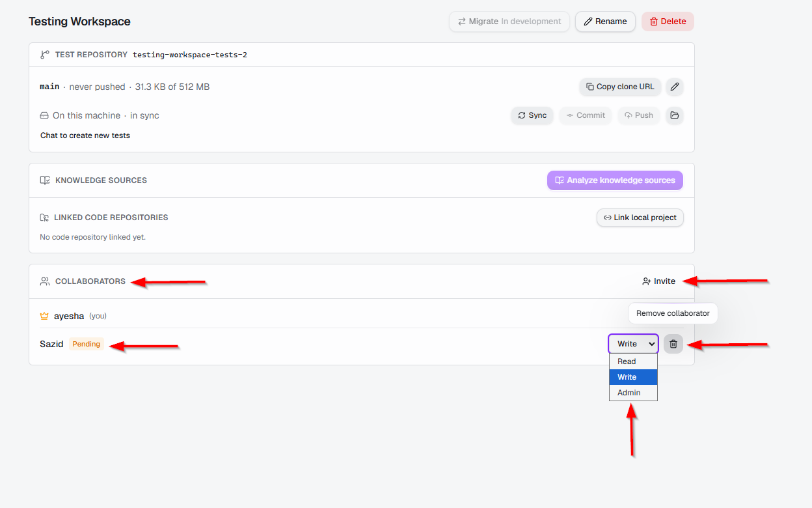Click the git branch icon by TEST REPOSITORY
This screenshot has height=508, width=812.
[45, 55]
